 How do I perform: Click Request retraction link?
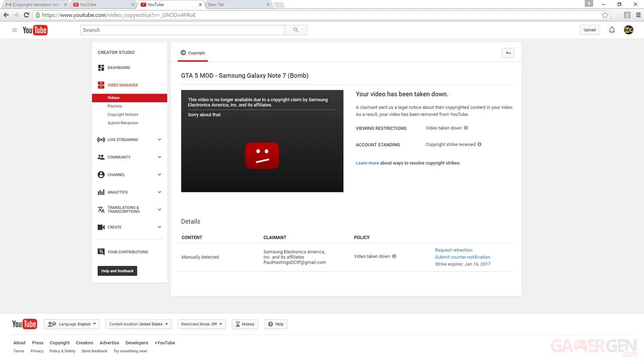click(x=454, y=250)
